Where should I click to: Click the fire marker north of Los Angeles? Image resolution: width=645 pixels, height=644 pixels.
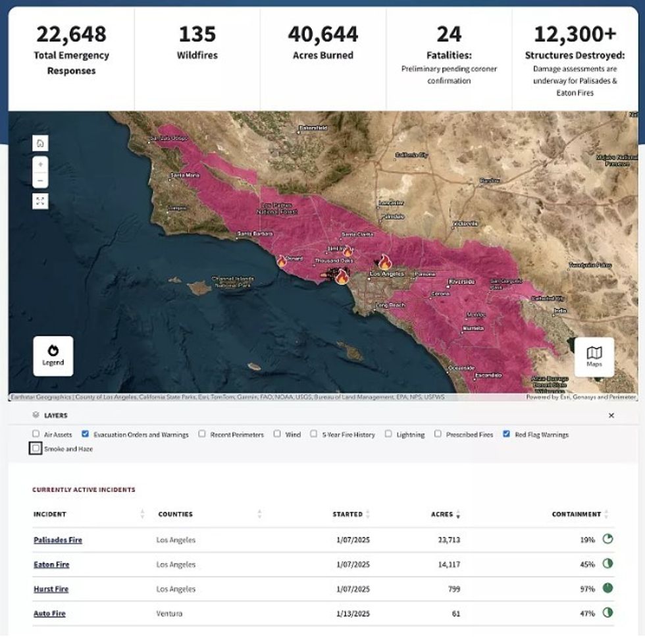[384, 263]
